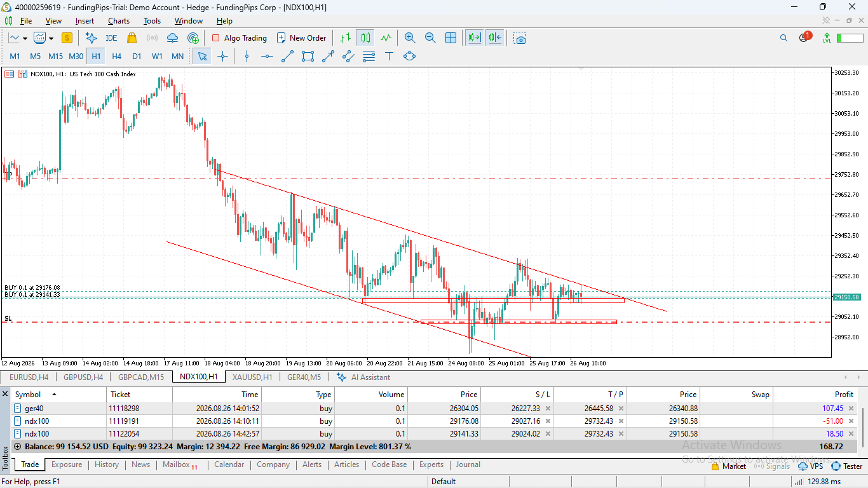The width and height of the screenshot is (868, 488).
Task: Close the Toolbox panel
Action: click(6, 395)
